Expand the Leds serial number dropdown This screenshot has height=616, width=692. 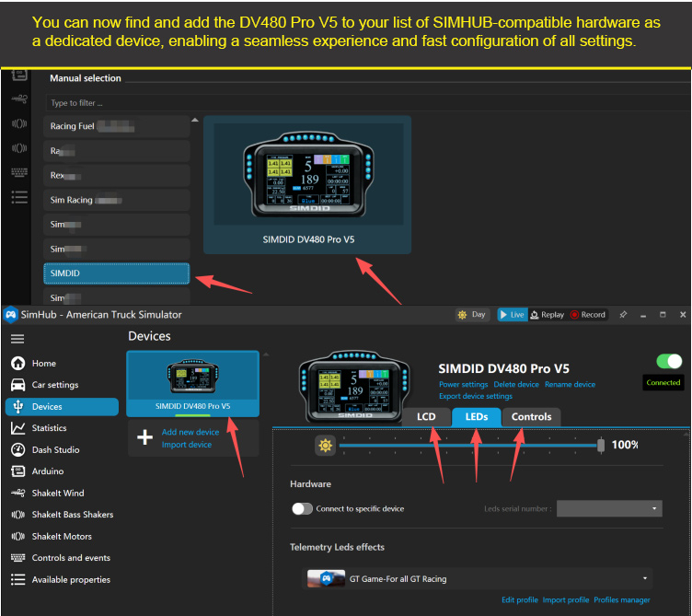point(609,508)
